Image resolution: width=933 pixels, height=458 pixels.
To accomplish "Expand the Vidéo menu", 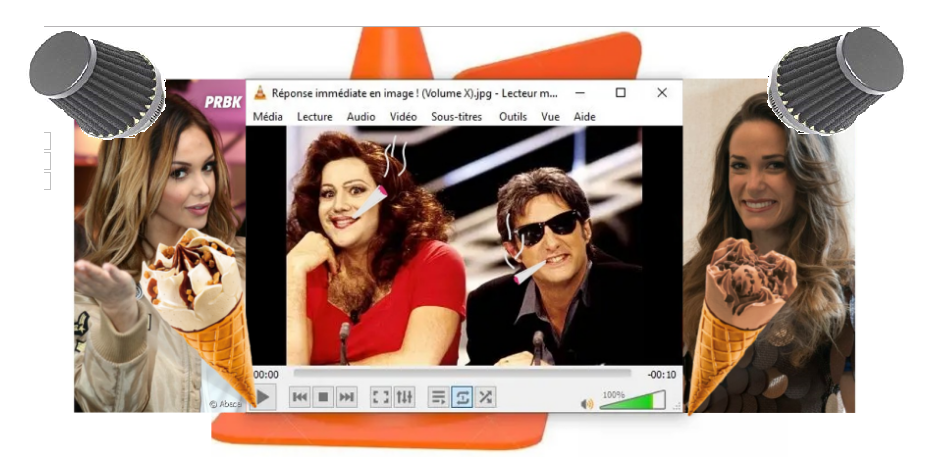I will coord(403,117).
